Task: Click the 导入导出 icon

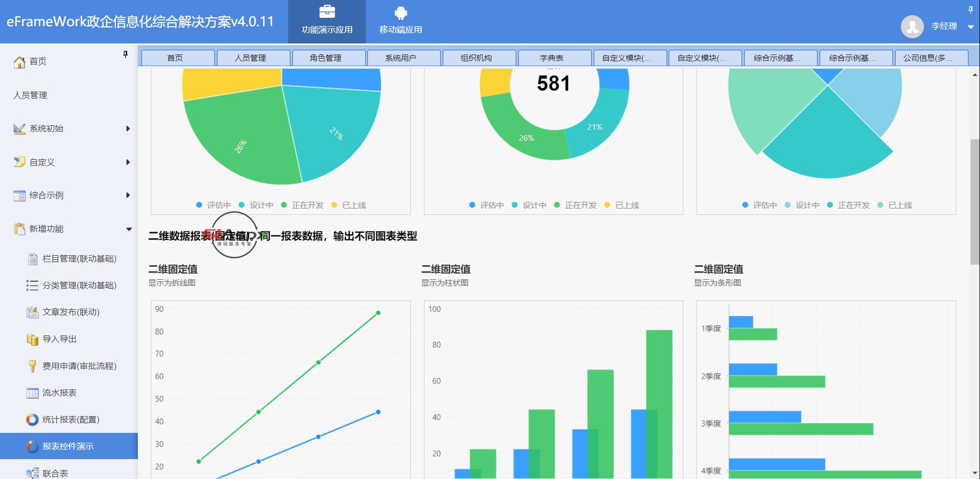Action: 32,339
